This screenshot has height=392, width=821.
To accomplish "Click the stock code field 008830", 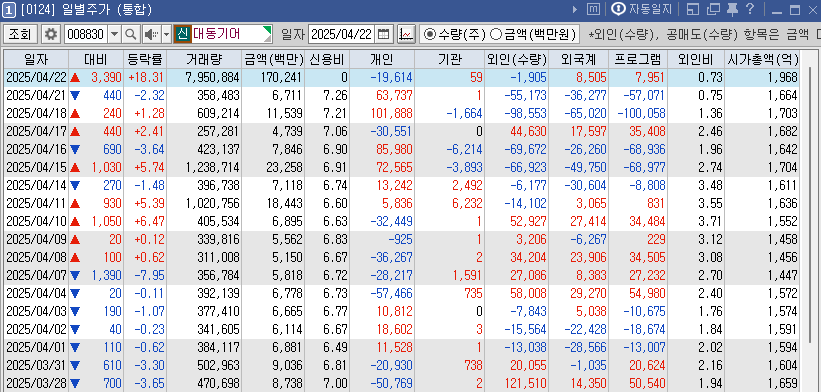I will 86,35.
